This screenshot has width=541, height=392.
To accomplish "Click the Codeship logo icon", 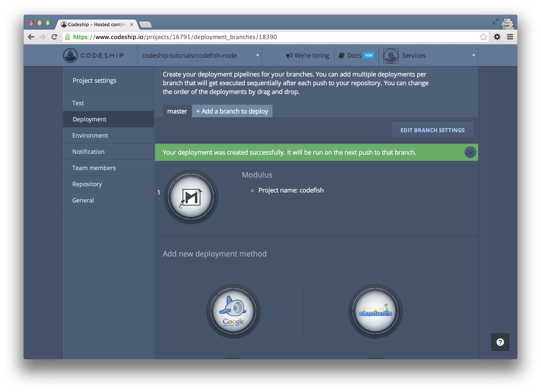I will 70,55.
